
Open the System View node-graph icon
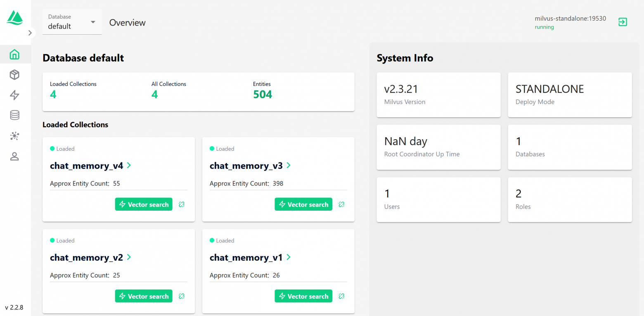click(14, 136)
